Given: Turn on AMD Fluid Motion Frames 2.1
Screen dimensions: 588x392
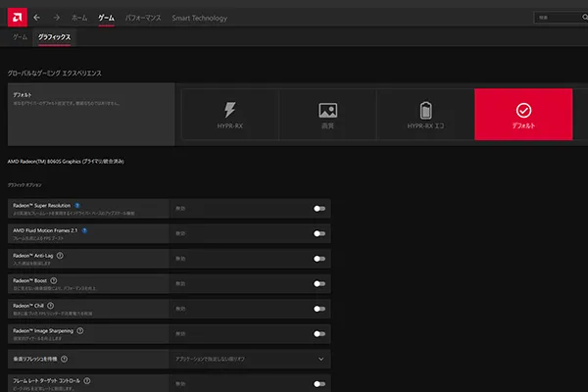Looking at the screenshot, I should [x=318, y=234].
